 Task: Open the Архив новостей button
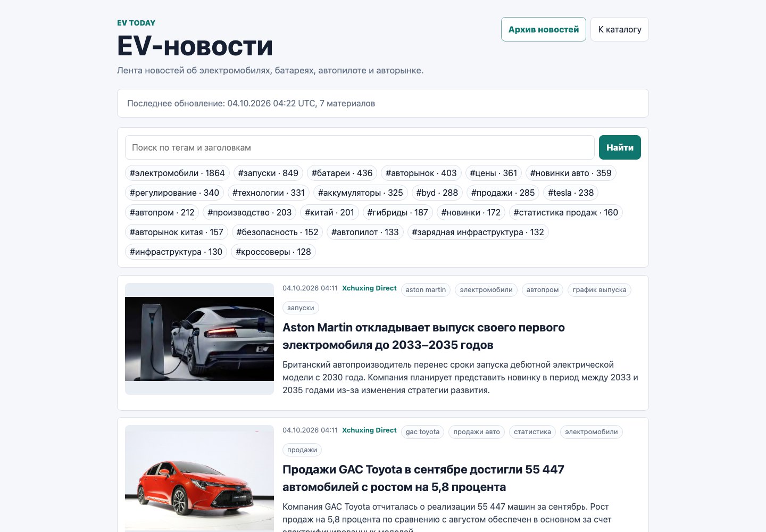pyautogui.click(x=544, y=29)
